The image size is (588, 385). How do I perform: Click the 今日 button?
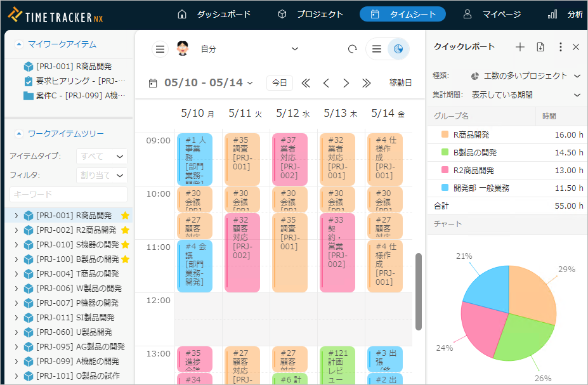pos(279,83)
